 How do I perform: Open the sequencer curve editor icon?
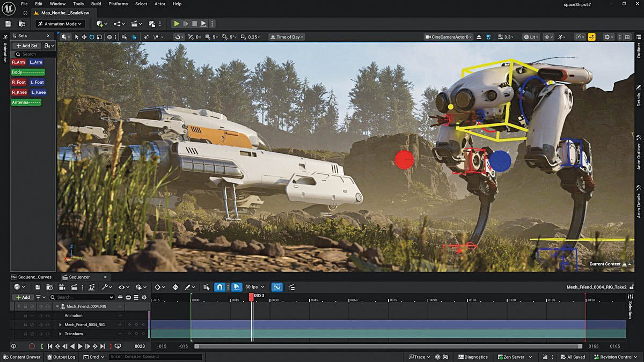277,287
